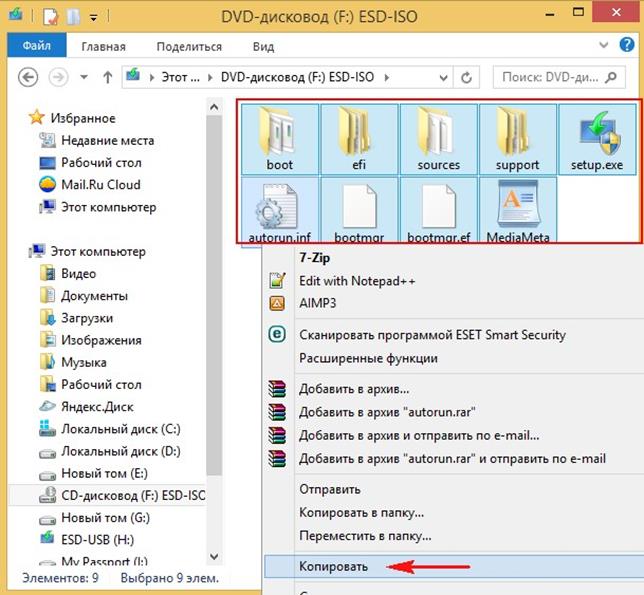Switch to the Вид ribbon tab
Image resolution: width=644 pixels, height=595 pixels.
click(x=263, y=46)
